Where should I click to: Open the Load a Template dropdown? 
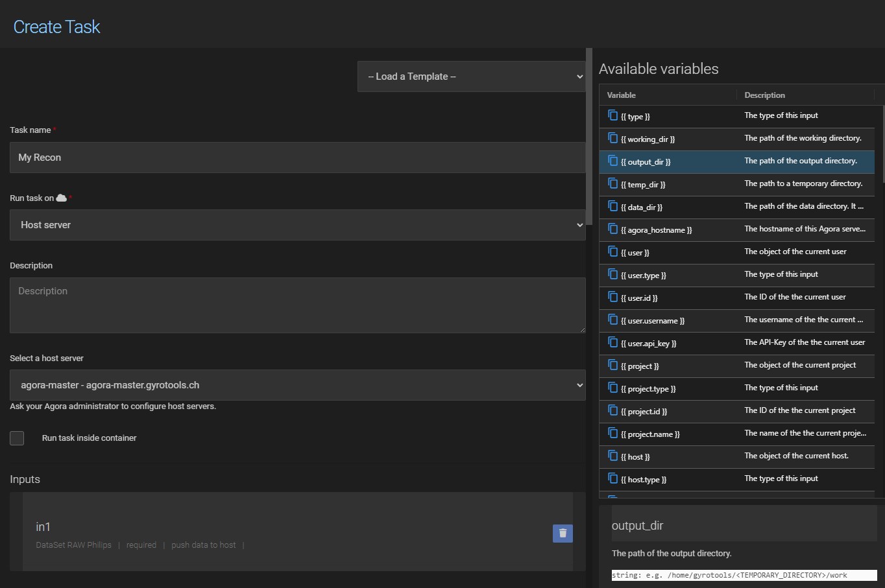coord(471,76)
